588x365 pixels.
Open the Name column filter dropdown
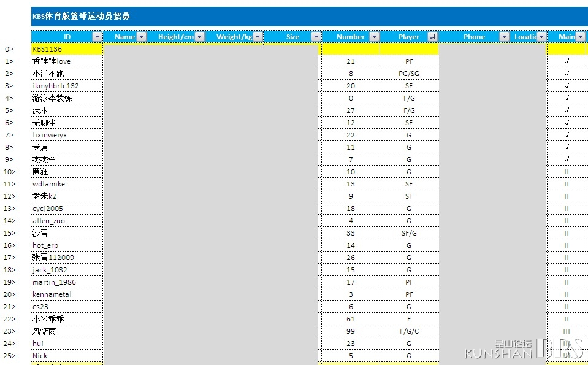[141, 37]
